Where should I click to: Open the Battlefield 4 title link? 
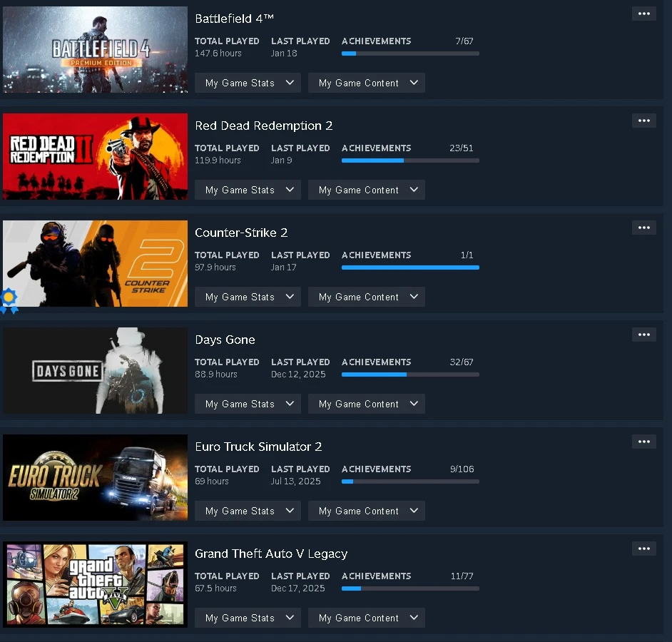[x=234, y=19]
